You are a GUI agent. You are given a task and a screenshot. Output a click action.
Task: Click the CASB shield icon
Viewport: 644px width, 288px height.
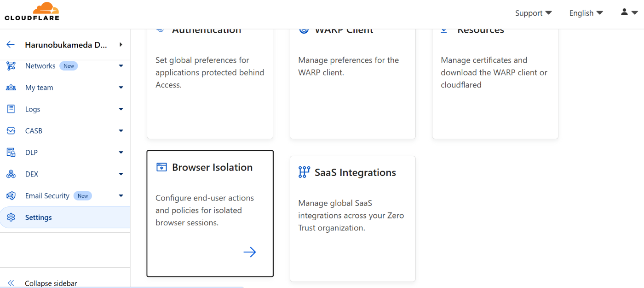[11, 130]
